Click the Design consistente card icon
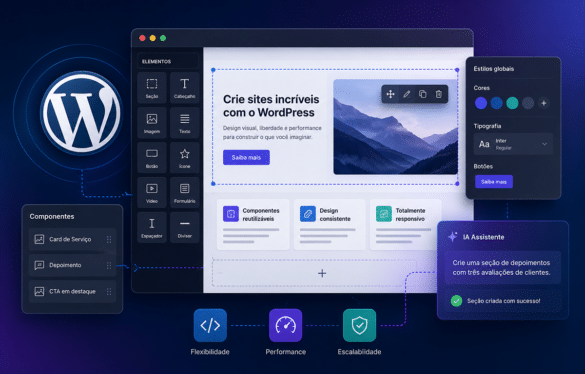 [308, 214]
